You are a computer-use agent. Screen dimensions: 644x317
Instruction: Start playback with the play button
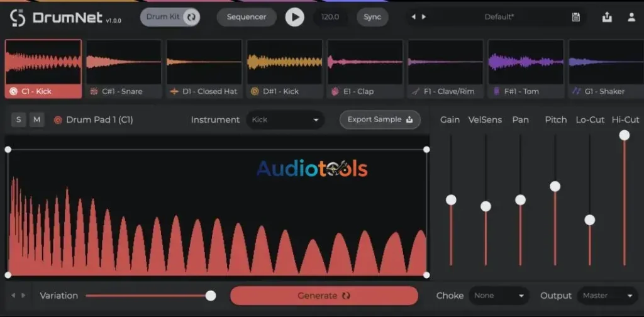pos(294,17)
